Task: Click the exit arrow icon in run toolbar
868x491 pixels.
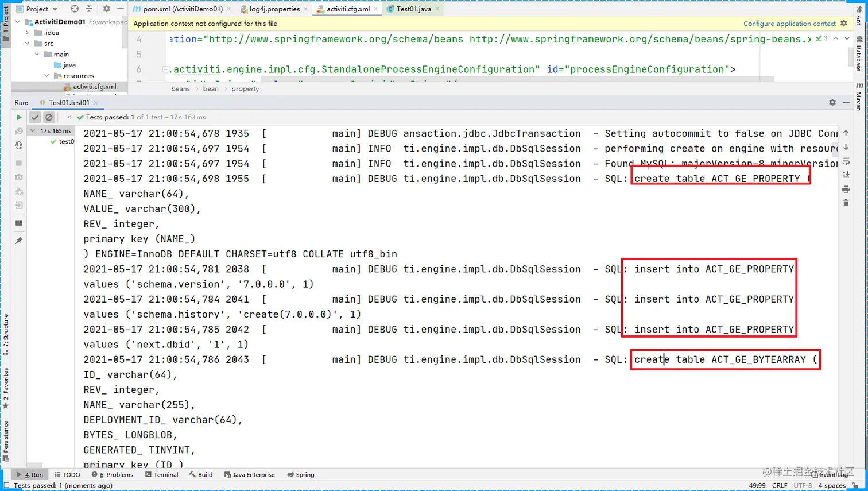Action: point(19,206)
